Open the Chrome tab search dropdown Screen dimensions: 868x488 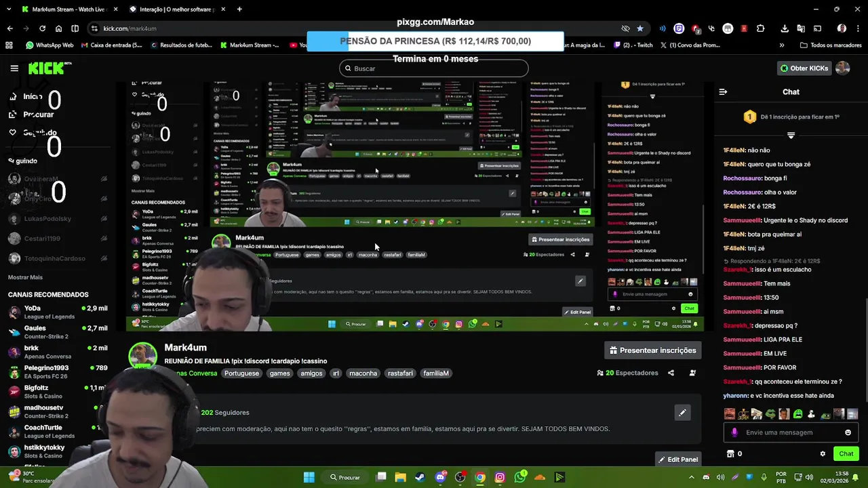click(10, 9)
